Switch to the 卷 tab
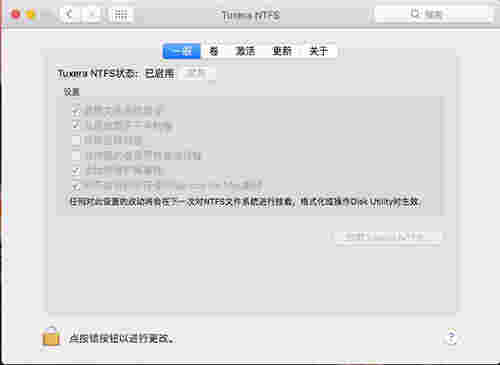Image resolution: width=500 pixels, height=365 pixels. pos(214,51)
